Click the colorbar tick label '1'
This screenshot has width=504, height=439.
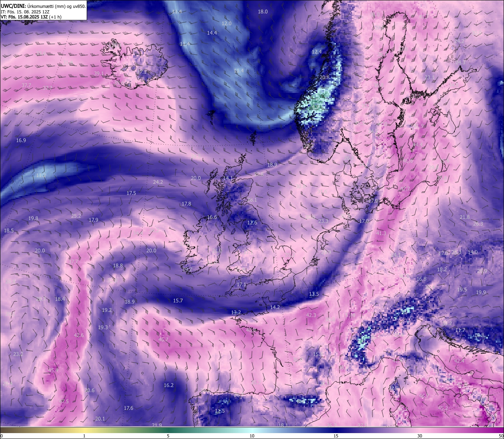[x=84, y=436]
